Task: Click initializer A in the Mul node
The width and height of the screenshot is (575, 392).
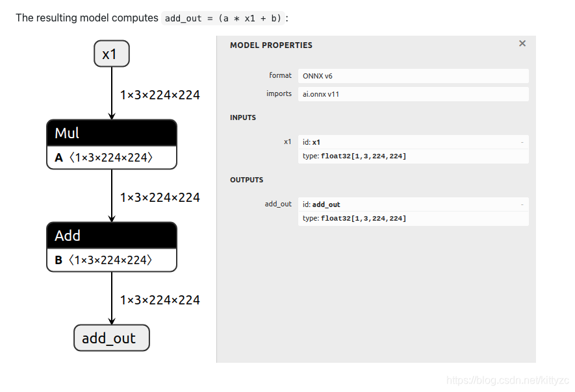Action: 112,158
